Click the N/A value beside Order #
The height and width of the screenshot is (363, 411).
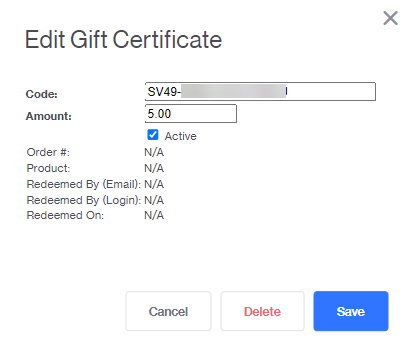(x=154, y=152)
